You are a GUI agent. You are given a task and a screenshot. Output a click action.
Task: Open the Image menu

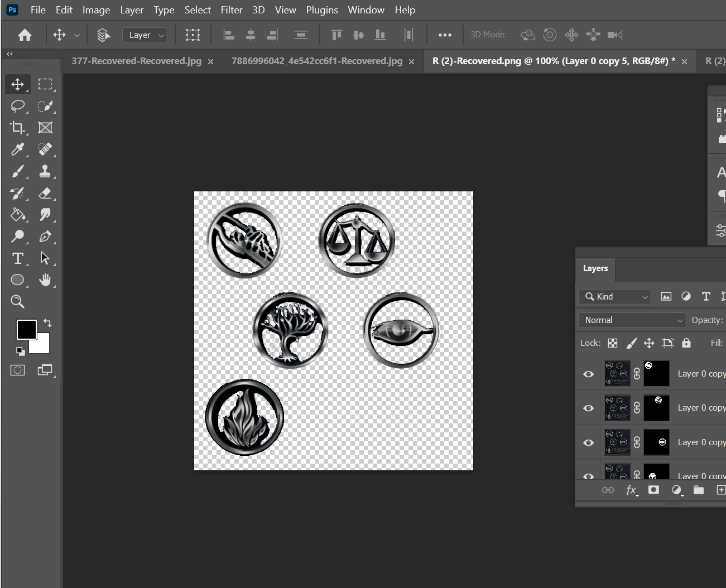96,10
